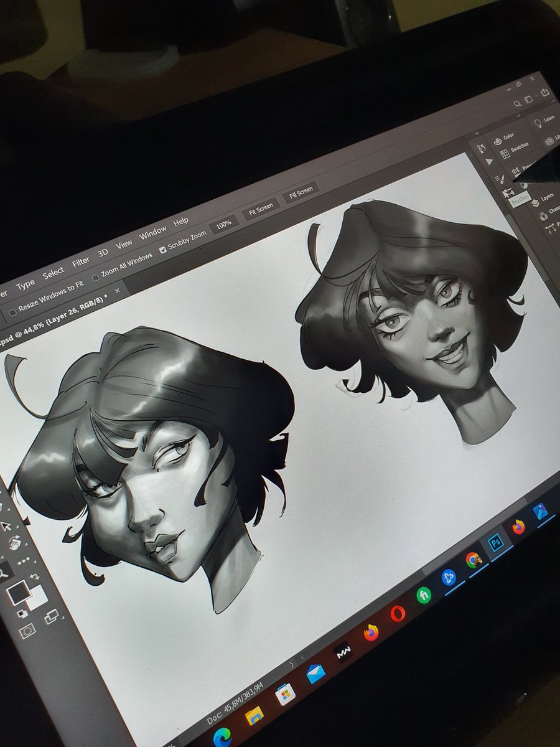560x747 pixels.
Task: Open the 3D menu
Action: pos(103,253)
